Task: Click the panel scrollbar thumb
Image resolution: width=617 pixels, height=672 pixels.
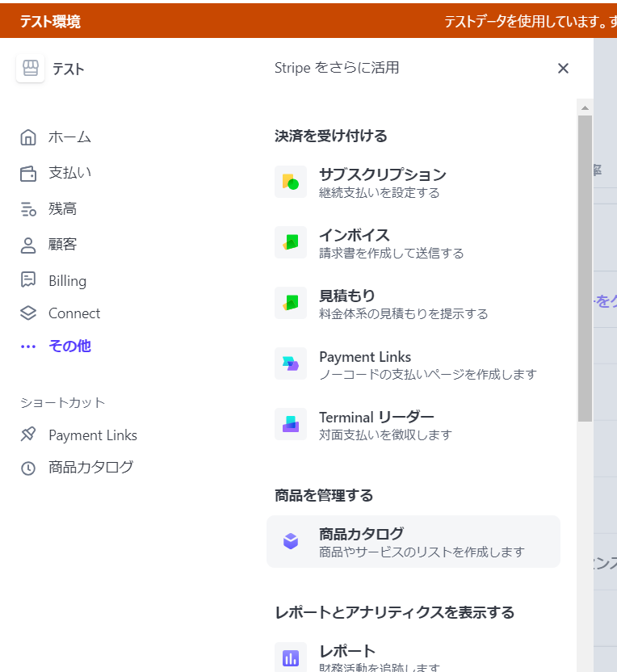Action: (x=585, y=268)
